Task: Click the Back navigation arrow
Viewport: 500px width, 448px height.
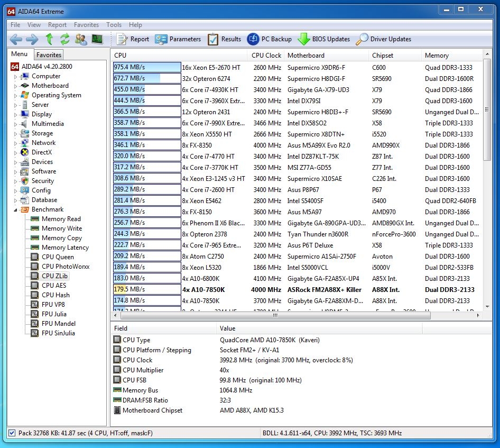Action: coord(16,39)
